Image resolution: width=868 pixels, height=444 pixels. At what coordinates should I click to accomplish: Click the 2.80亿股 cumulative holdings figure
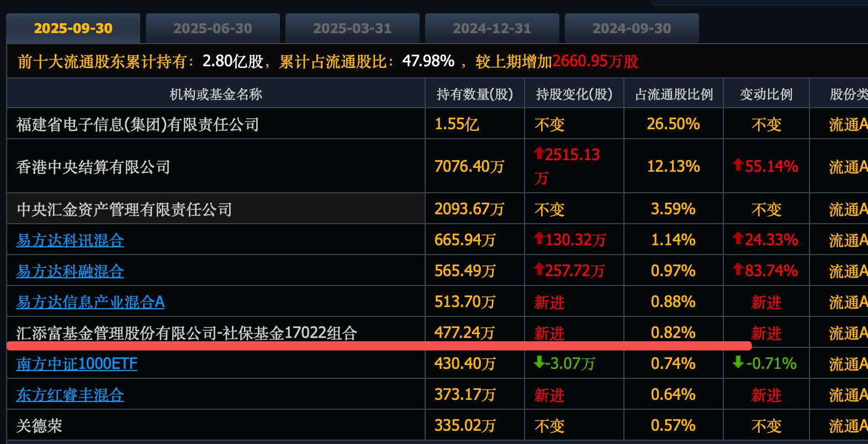pyautogui.click(x=233, y=61)
